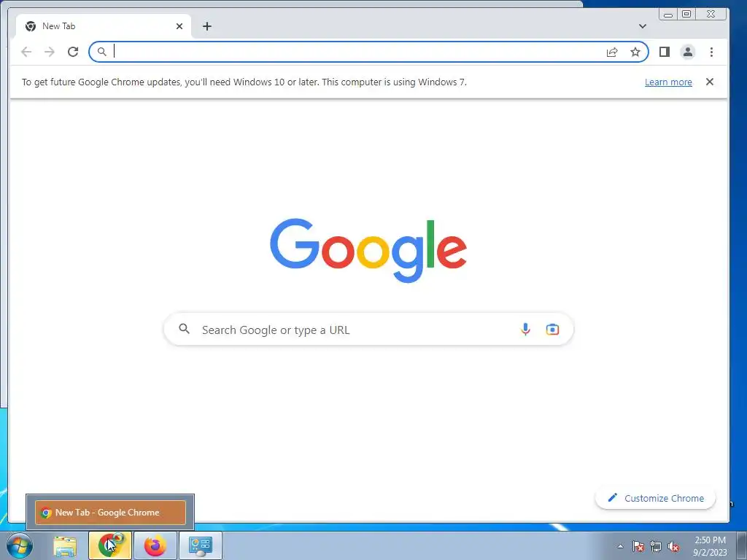Select the New Tab tab
This screenshot has height=560, width=747.
tap(104, 26)
